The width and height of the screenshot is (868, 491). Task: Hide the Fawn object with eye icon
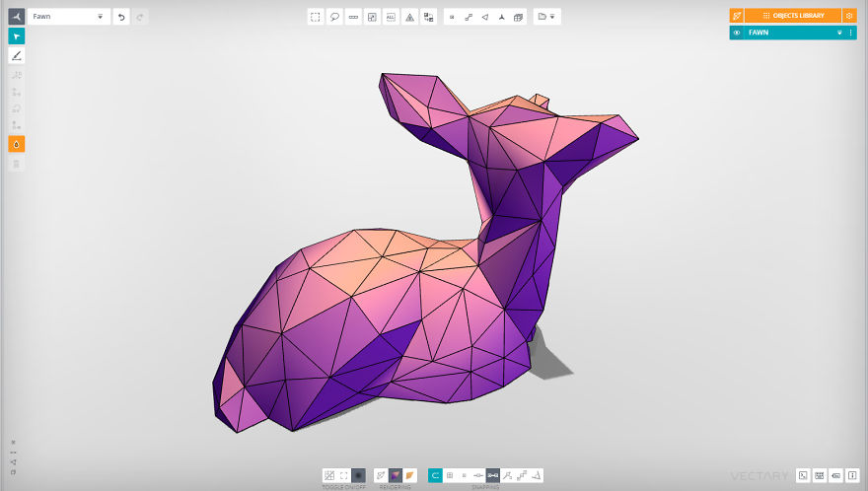(737, 33)
